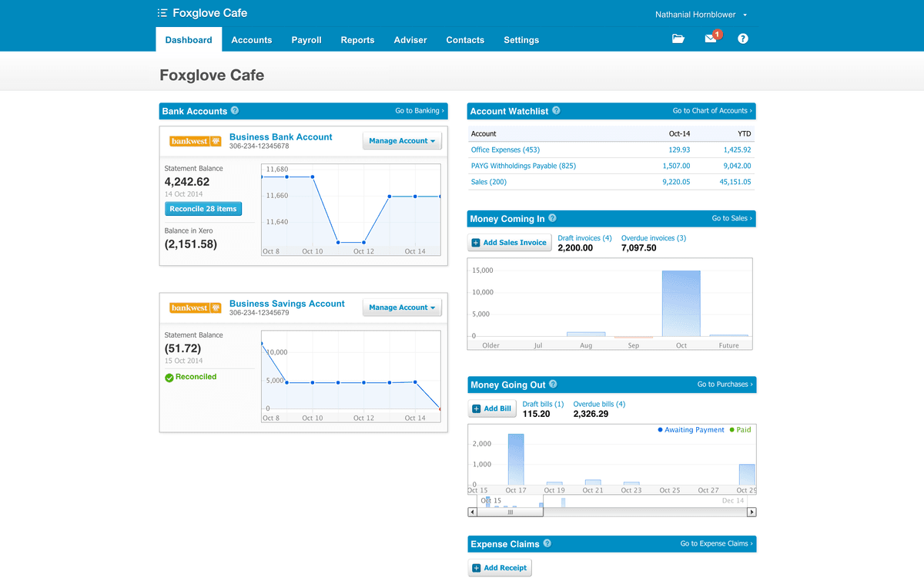Click Add Sales Invoice button
The image size is (924, 578).
tap(509, 243)
